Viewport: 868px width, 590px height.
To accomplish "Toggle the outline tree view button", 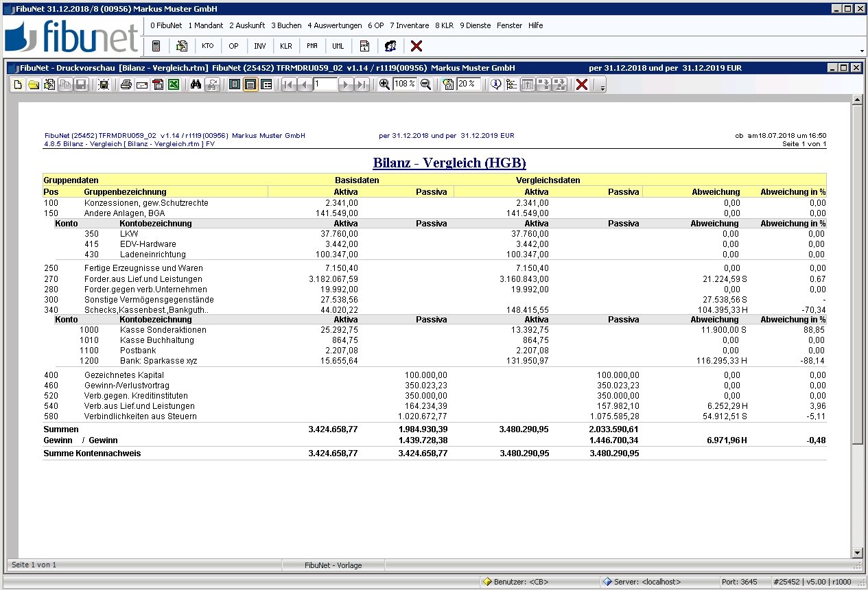I will pyautogui.click(x=511, y=84).
